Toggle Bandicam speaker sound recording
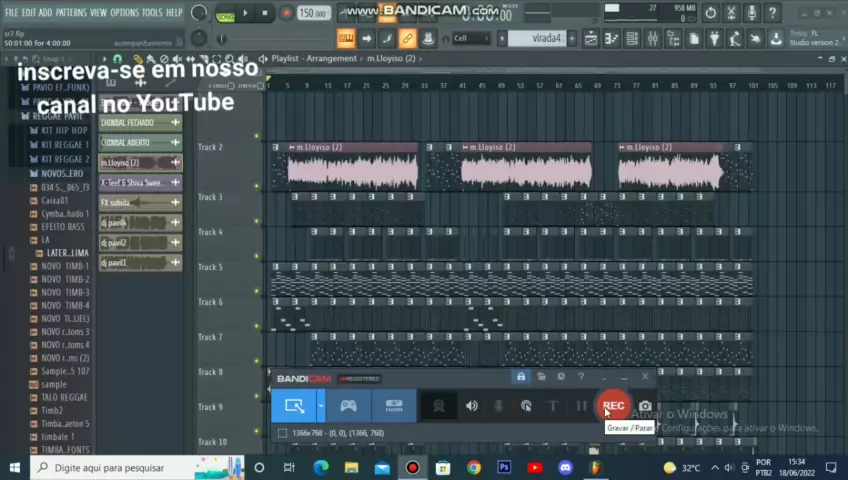The image size is (848, 480). click(x=472, y=406)
